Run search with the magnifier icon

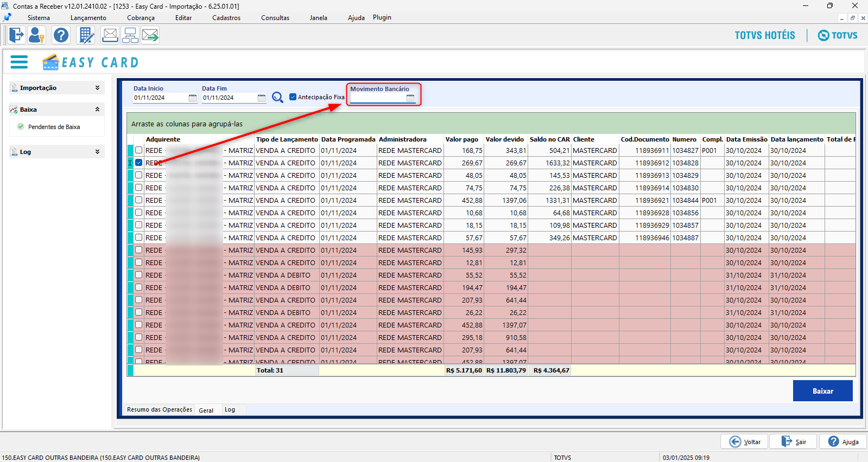(277, 97)
